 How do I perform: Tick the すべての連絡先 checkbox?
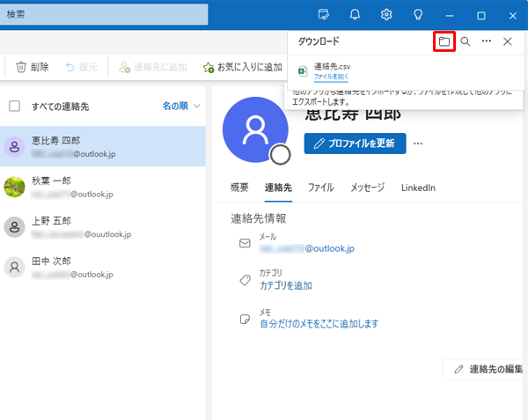click(x=14, y=106)
